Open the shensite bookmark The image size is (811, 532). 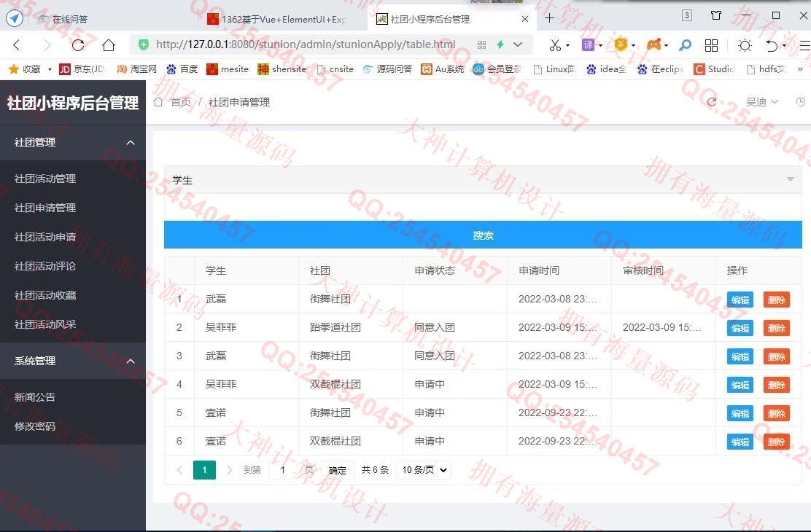coord(282,69)
